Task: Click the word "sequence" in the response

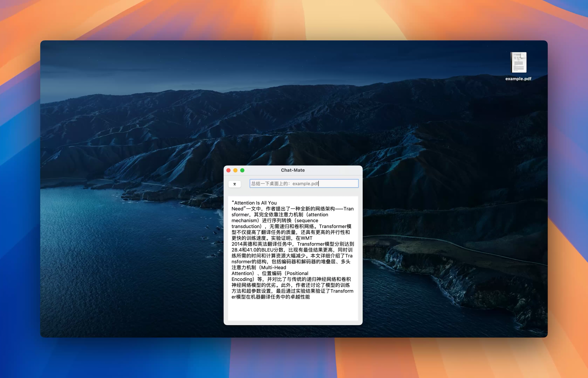Action: point(307,221)
